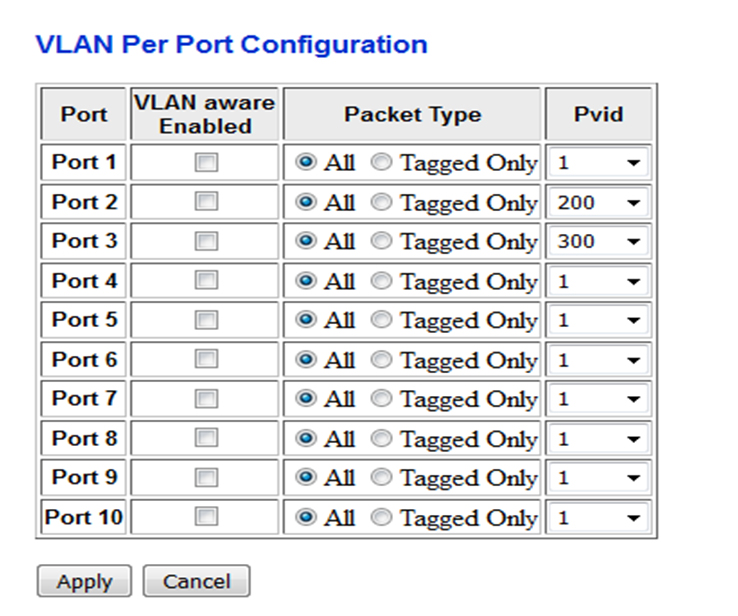
Task: Open Pvid selector for Port 10
Action: (598, 518)
